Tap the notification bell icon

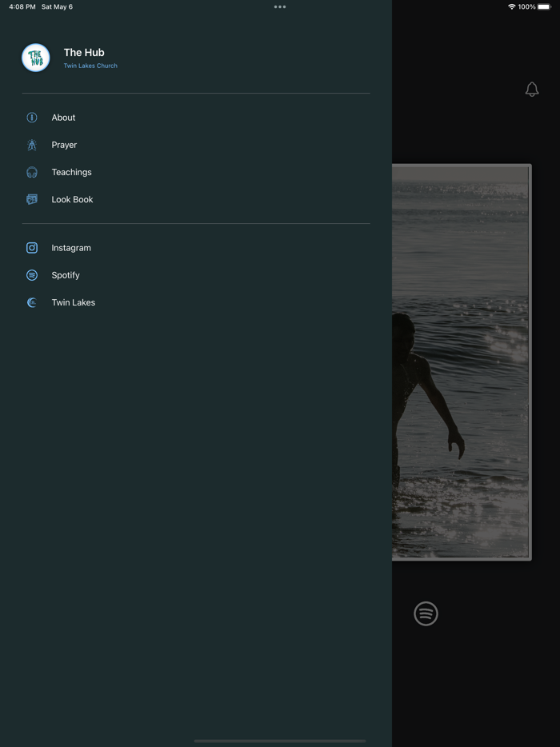pyautogui.click(x=532, y=89)
